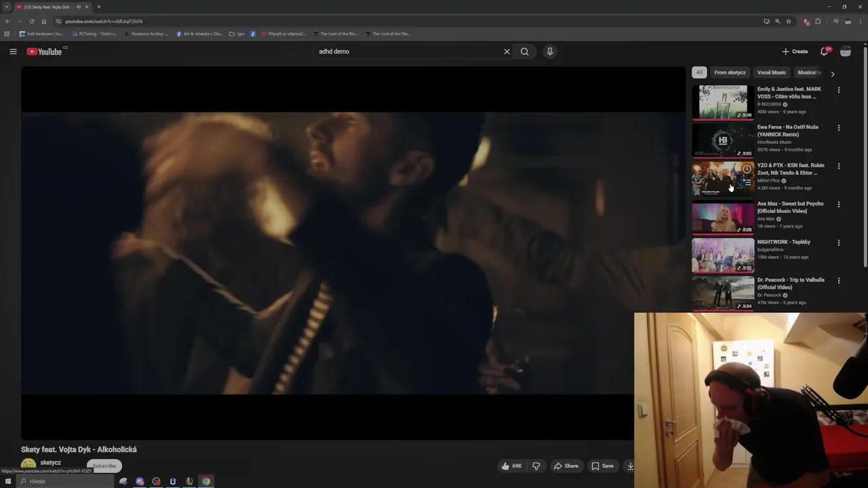Open options for Emily & Justice video
Screen dimensions: 868x488
[x=839, y=89]
